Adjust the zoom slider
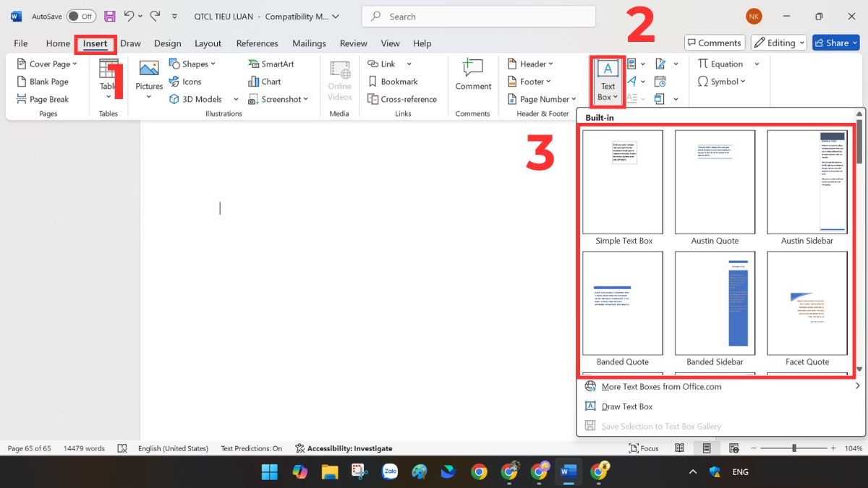 point(794,448)
